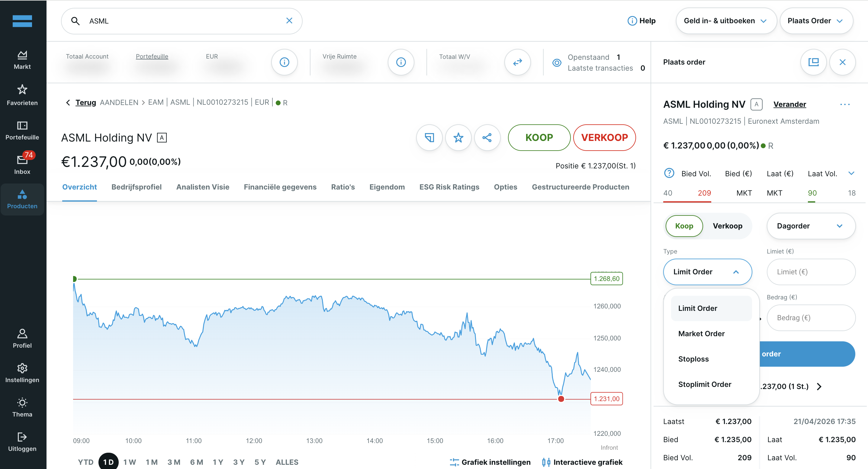The width and height of the screenshot is (868, 469).
Task: Clear the ASML search text
Action: (289, 21)
